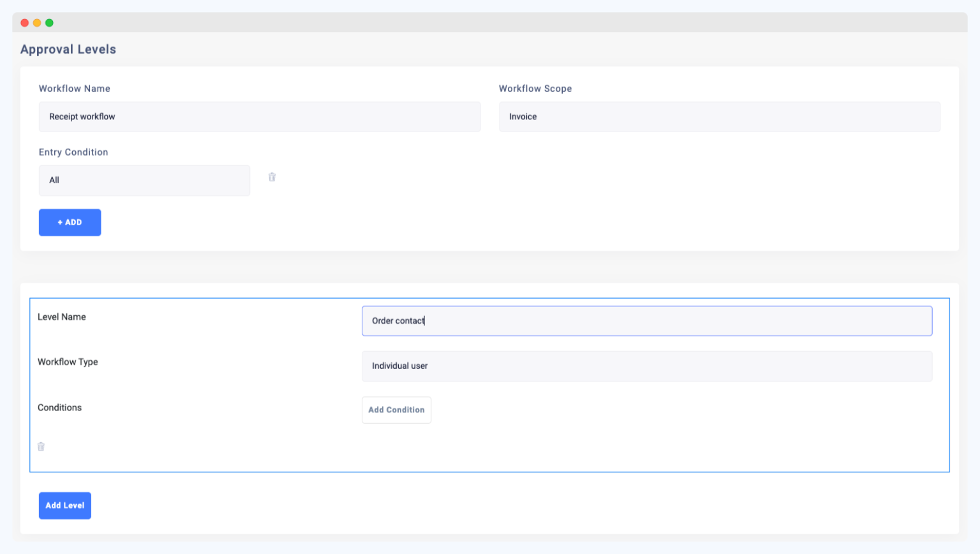Click the Workflow Name field containing 'Receipt workflow'
The height and width of the screenshot is (554, 980).
click(x=260, y=117)
